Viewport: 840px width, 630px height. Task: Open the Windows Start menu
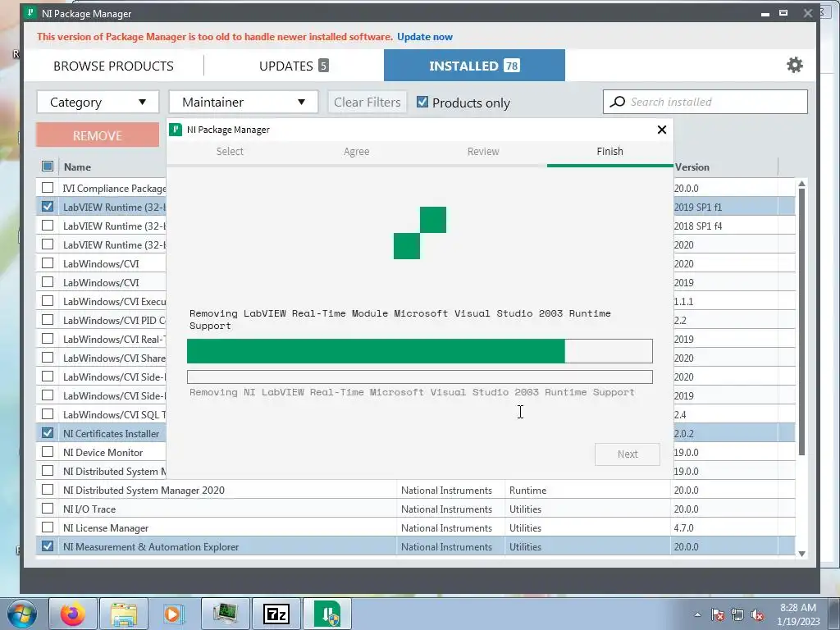[22, 614]
